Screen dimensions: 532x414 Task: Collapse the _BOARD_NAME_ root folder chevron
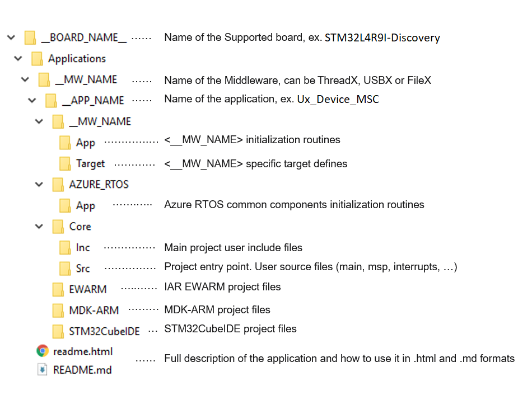[x=11, y=37]
